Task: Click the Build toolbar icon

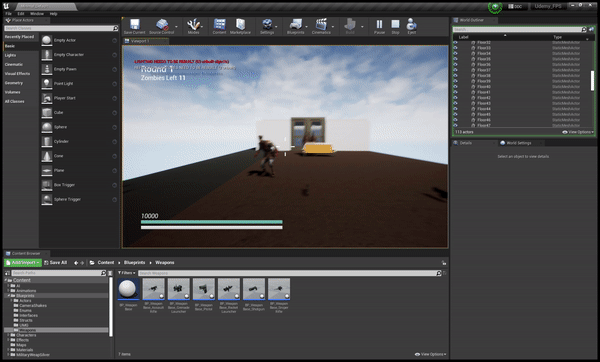Action: click(x=350, y=24)
